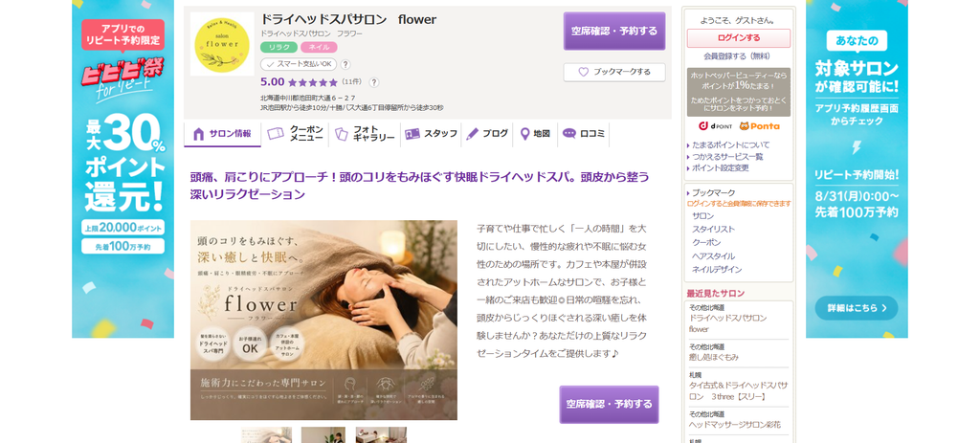Viewport: 980px width, 443px height.
Task: Select third small thumbnail below main photo
Action: [x=381, y=435]
